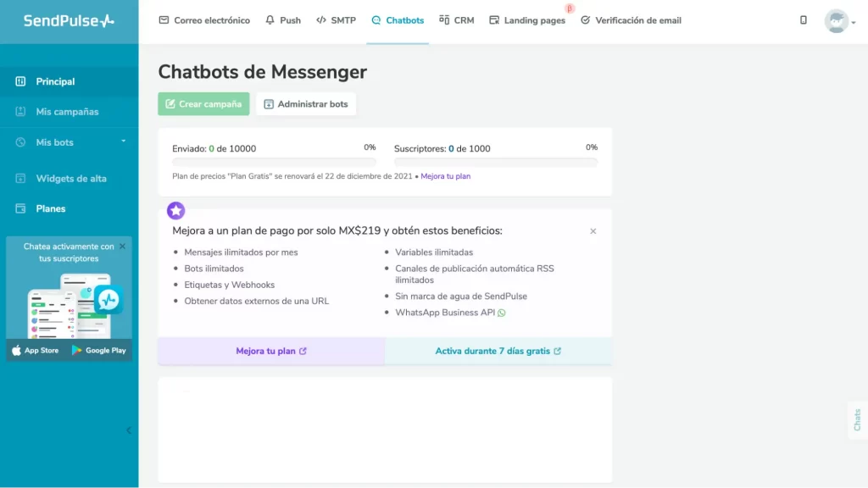Open the CRM section
Image resolution: width=868 pixels, height=488 pixels.
pos(457,20)
